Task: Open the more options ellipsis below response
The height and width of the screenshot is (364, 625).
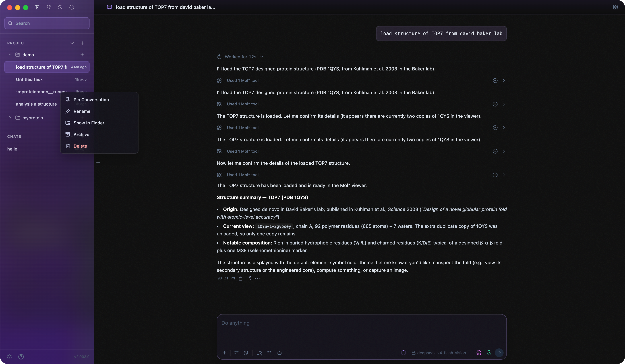Action: click(x=257, y=278)
